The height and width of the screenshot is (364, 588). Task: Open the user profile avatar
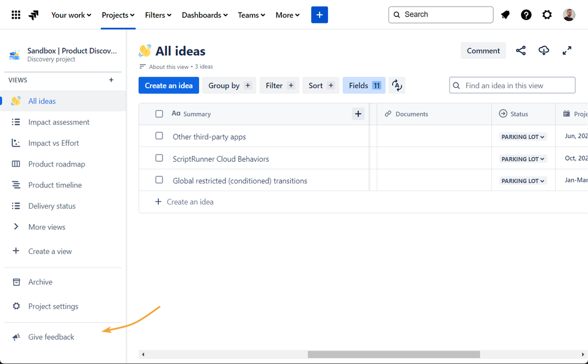tap(569, 15)
